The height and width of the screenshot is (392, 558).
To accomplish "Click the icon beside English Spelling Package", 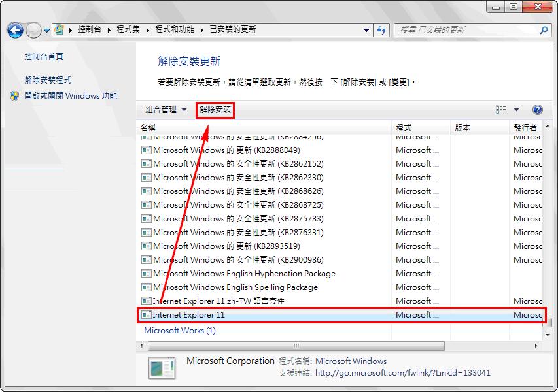I will pos(147,287).
